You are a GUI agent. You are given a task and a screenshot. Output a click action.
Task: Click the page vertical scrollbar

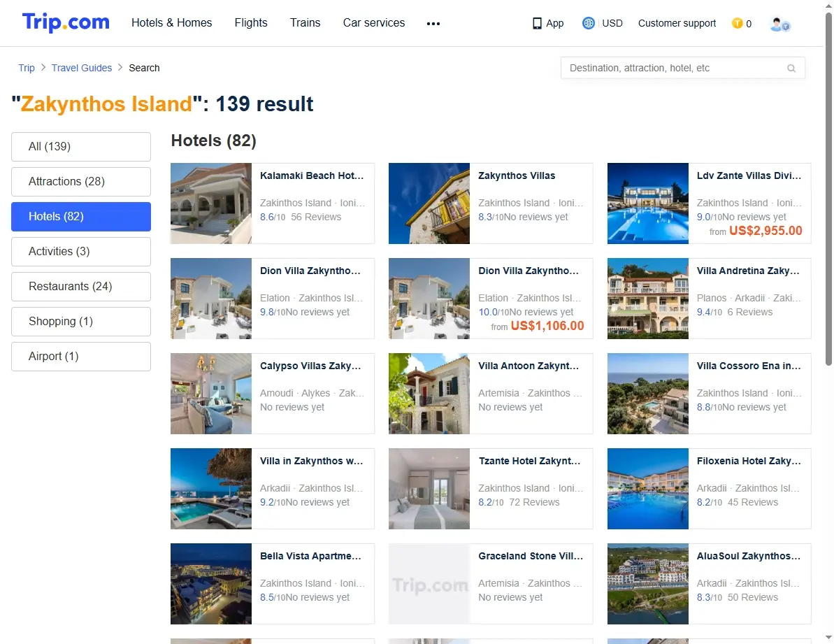coord(828,189)
